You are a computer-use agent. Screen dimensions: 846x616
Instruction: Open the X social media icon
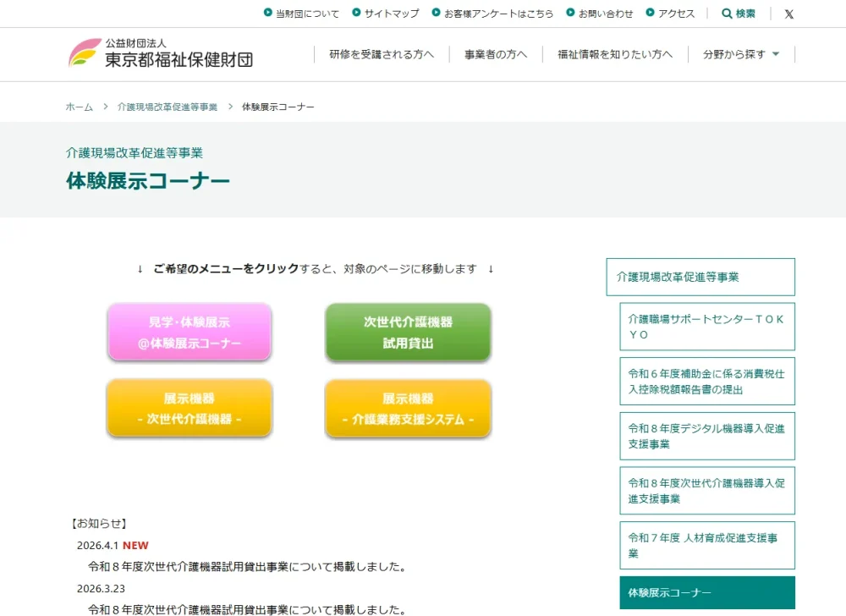click(x=788, y=14)
